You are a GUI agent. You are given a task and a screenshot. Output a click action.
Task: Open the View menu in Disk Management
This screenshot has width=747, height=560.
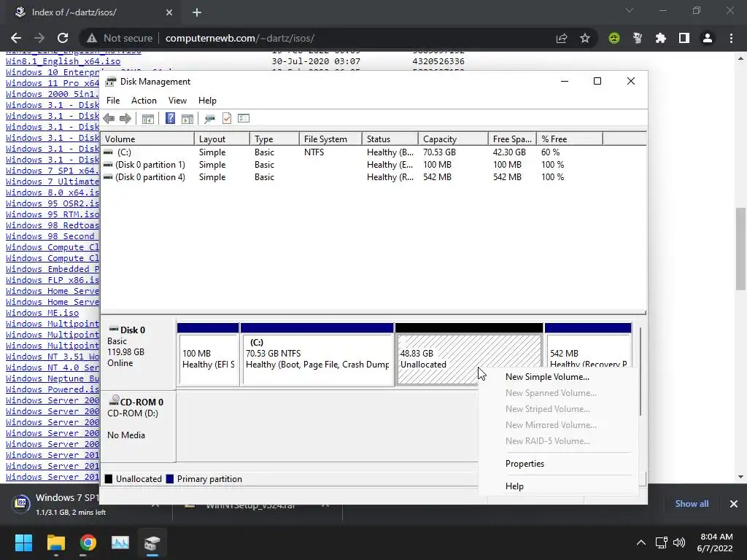coord(177,101)
